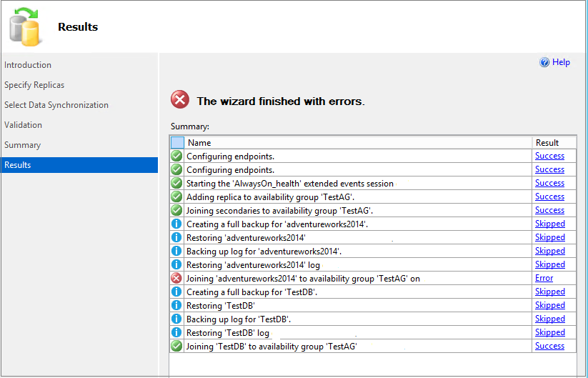This screenshot has height=378, width=588.
Task: Open the Error result link
Action: click(544, 278)
